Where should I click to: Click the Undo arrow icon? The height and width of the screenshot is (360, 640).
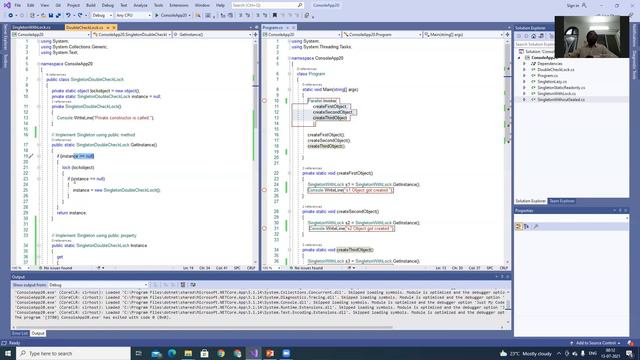coord(68,15)
